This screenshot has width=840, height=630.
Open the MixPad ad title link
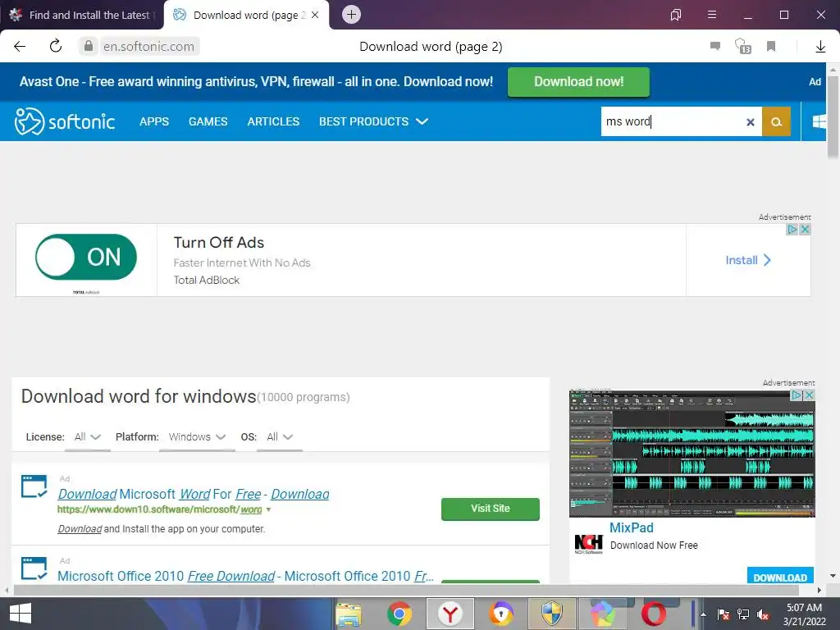631,527
